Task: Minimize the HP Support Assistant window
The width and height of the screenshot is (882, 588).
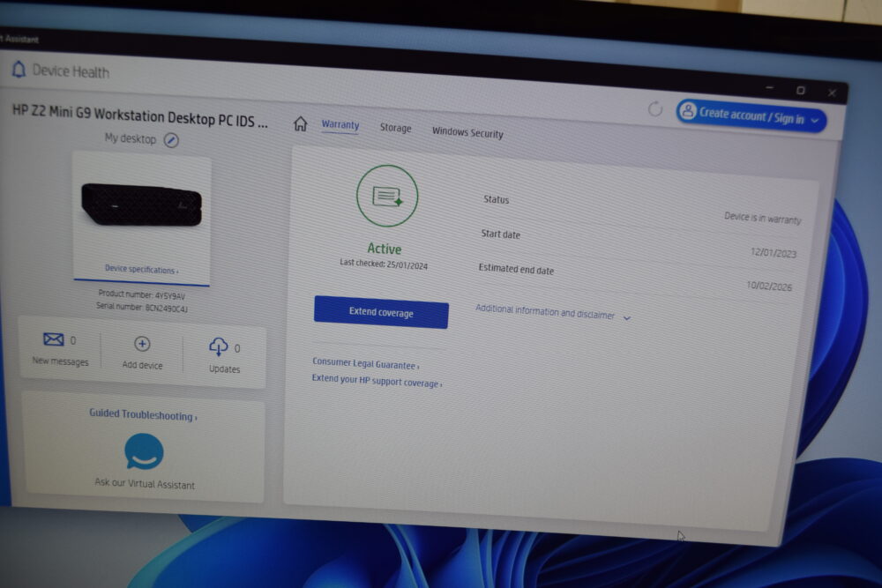Action: point(769,87)
